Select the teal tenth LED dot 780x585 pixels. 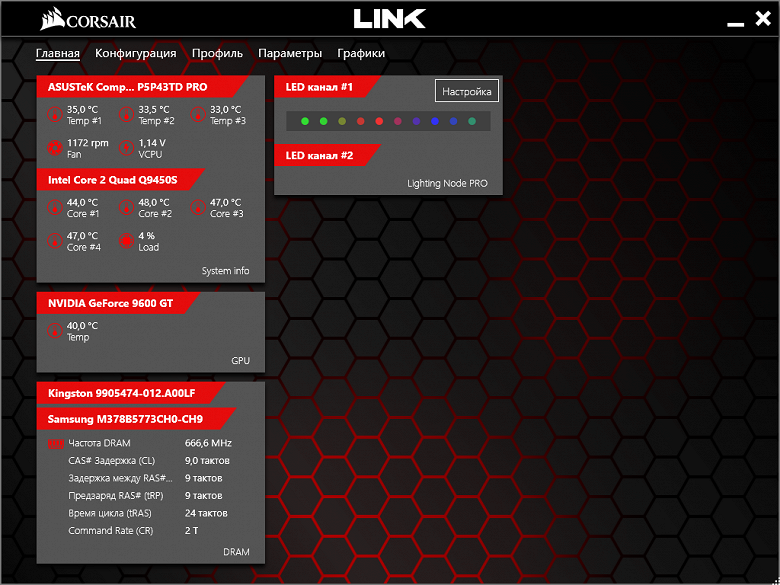(x=472, y=121)
